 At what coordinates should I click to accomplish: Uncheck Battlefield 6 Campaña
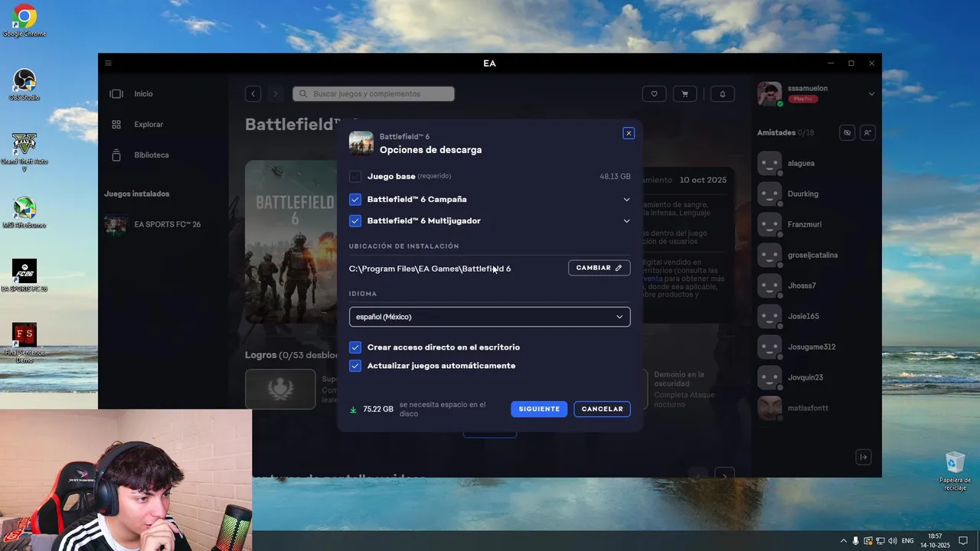(355, 200)
